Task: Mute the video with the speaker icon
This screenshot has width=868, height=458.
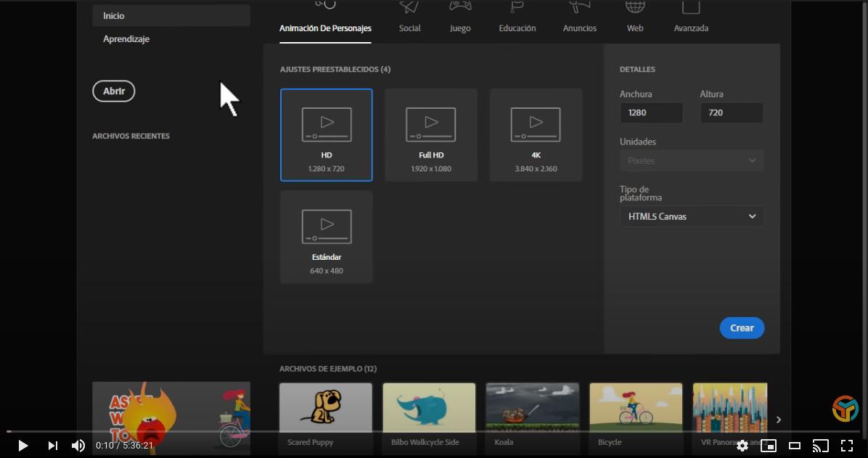Action: (x=78, y=445)
